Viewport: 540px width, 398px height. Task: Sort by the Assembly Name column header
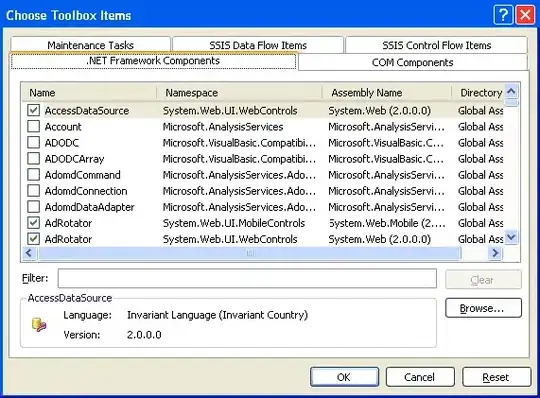(x=387, y=93)
